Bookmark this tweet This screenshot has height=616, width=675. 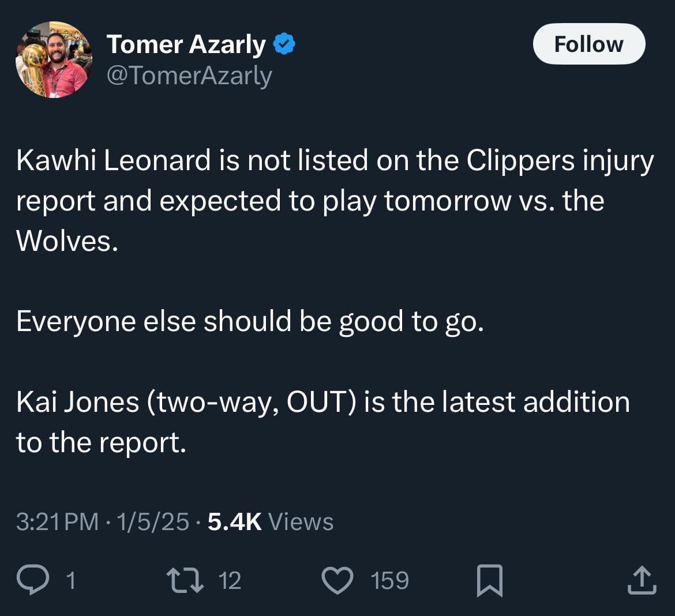click(490, 580)
